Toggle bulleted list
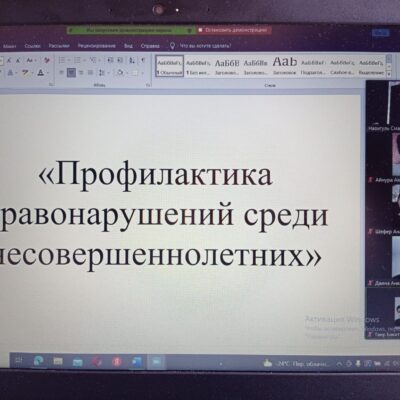 (x=62, y=60)
